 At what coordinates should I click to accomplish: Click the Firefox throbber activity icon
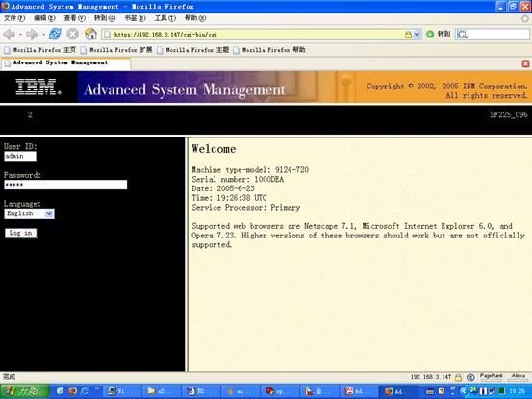coord(525,18)
